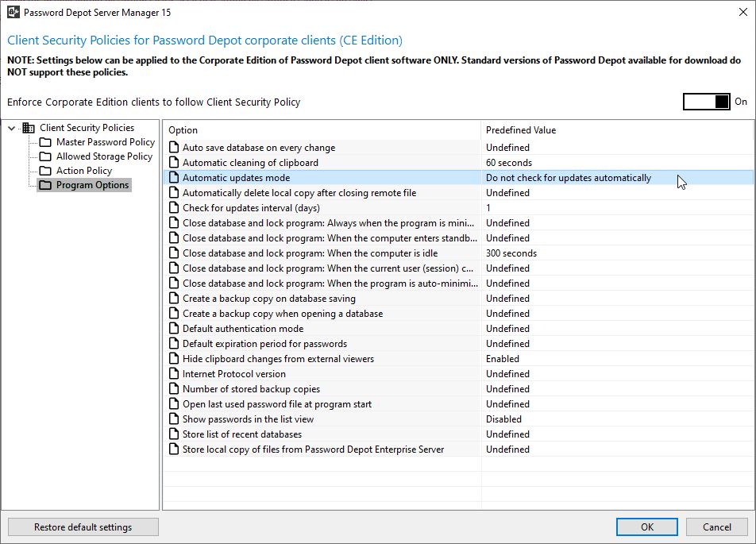Select Master Password Policy in the tree
This screenshot has width=756, height=544.
(x=106, y=142)
